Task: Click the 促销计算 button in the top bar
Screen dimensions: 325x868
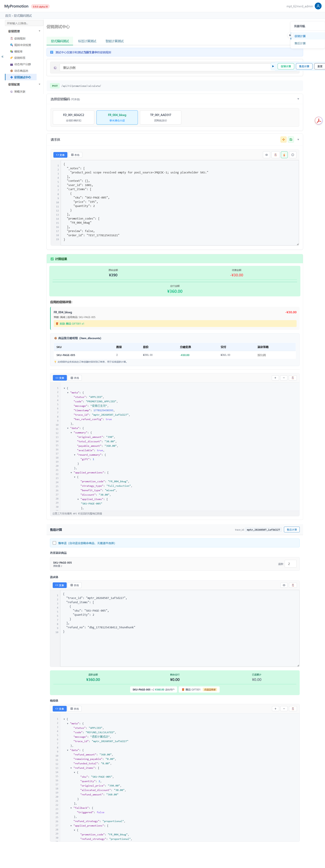Action: coord(286,66)
